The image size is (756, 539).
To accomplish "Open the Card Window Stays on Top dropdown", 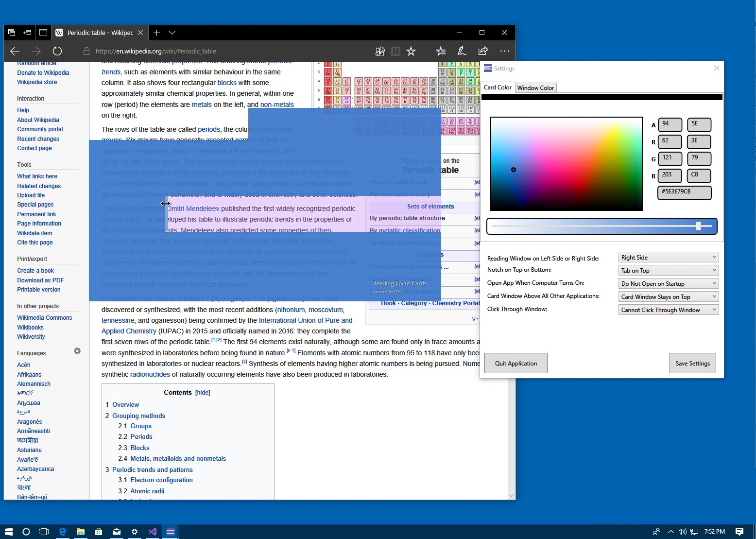I will tap(669, 297).
